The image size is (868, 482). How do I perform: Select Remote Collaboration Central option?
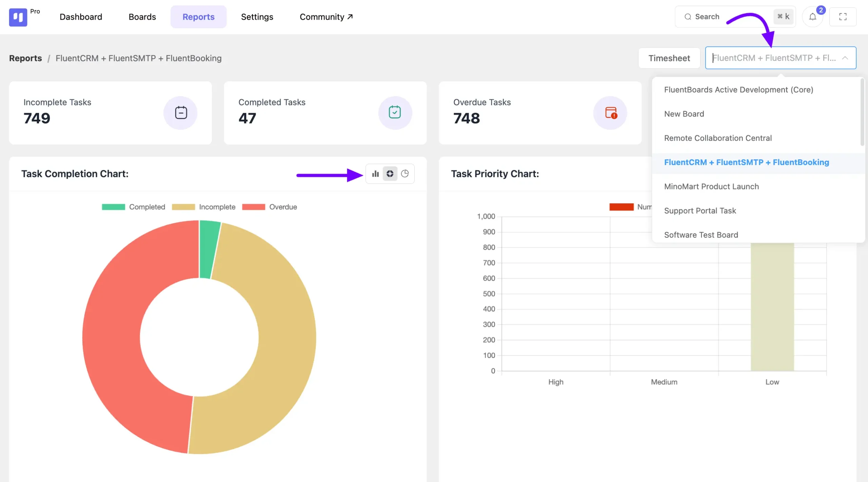click(758, 138)
